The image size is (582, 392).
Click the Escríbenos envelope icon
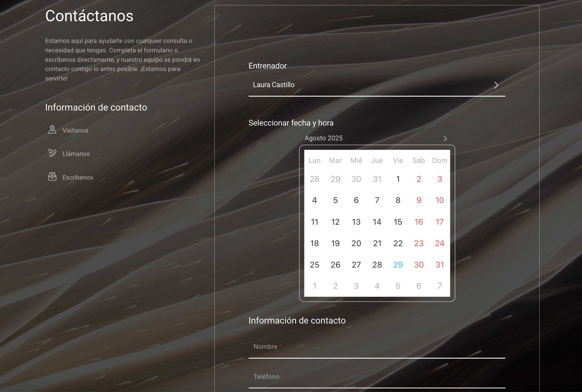click(52, 177)
